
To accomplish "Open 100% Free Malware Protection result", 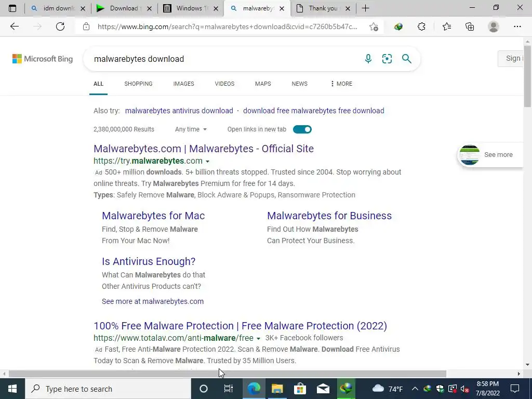I will click(x=240, y=326).
